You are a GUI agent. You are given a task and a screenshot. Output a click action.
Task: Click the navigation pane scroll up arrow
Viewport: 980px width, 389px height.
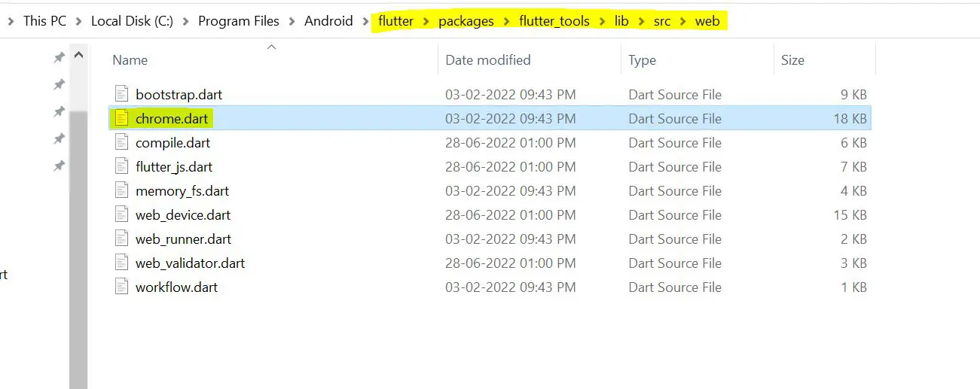coord(78,56)
